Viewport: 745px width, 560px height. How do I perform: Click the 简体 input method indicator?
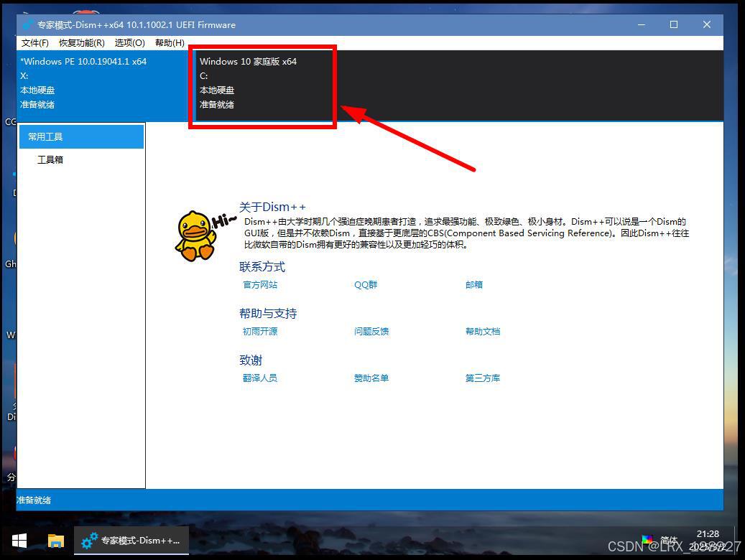click(669, 540)
